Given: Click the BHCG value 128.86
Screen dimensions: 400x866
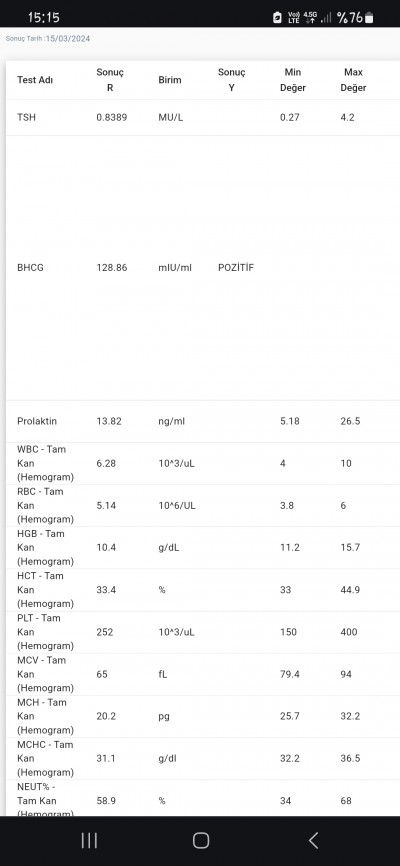Looking at the screenshot, I should (112, 267).
